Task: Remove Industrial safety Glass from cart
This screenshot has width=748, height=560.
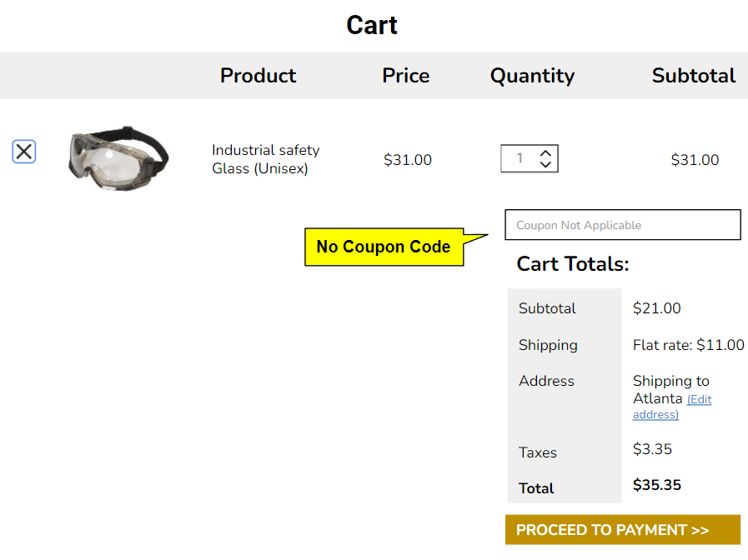Action: [23, 151]
